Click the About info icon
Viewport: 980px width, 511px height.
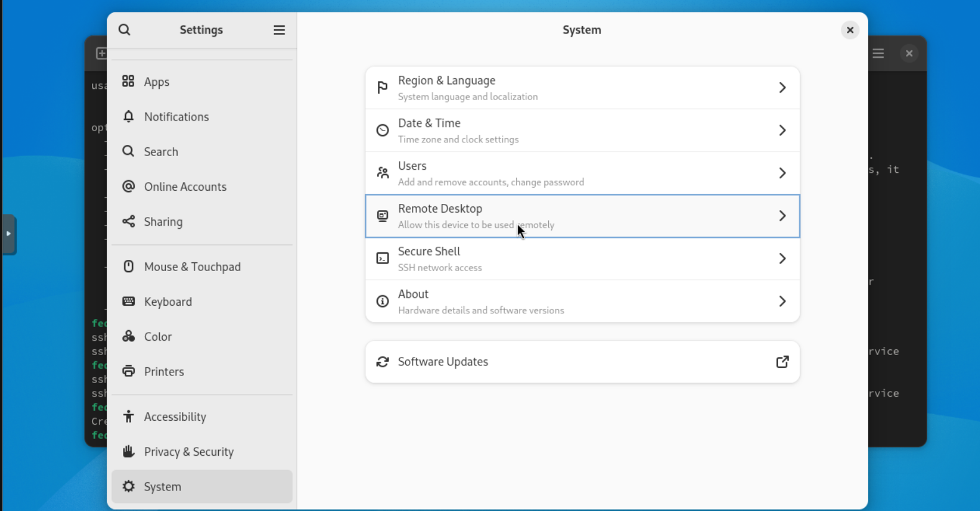coord(382,302)
